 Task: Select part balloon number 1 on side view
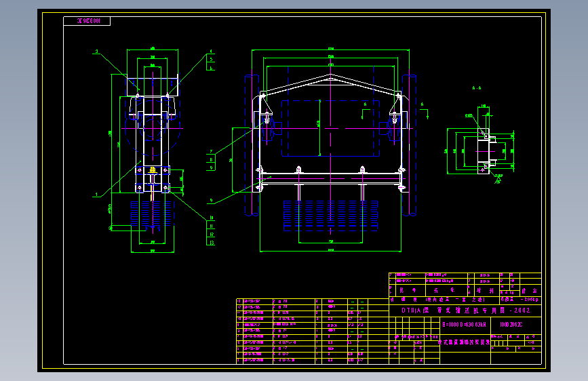pyautogui.click(x=97, y=195)
